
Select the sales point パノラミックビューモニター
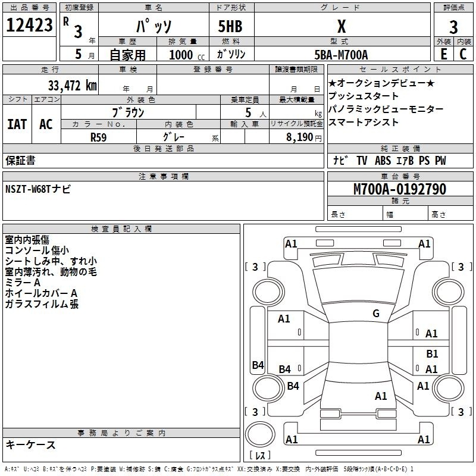[x=386, y=109]
